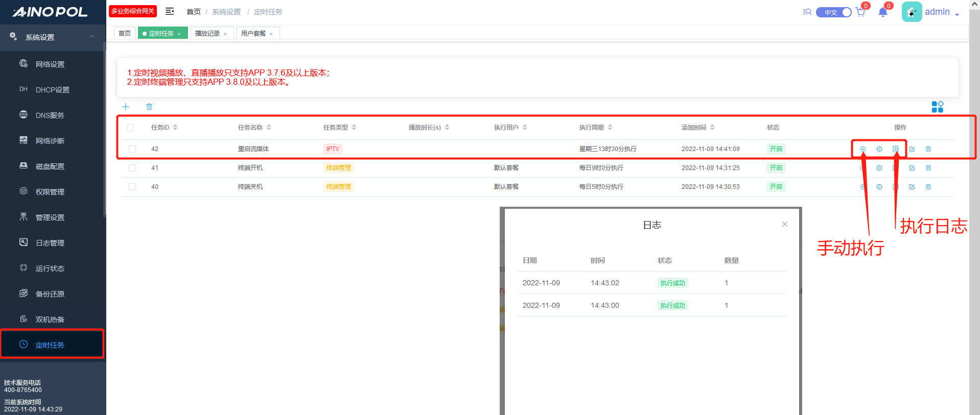Open the notification bell icon

[x=883, y=12]
